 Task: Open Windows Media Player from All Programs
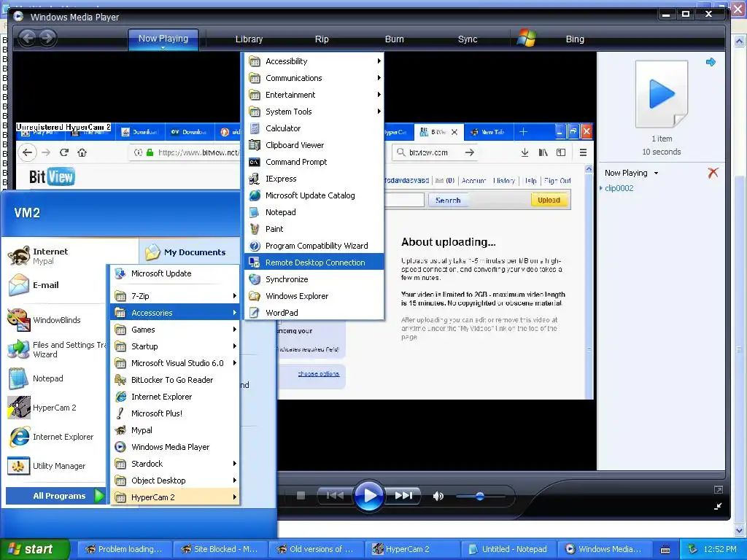tap(175, 447)
